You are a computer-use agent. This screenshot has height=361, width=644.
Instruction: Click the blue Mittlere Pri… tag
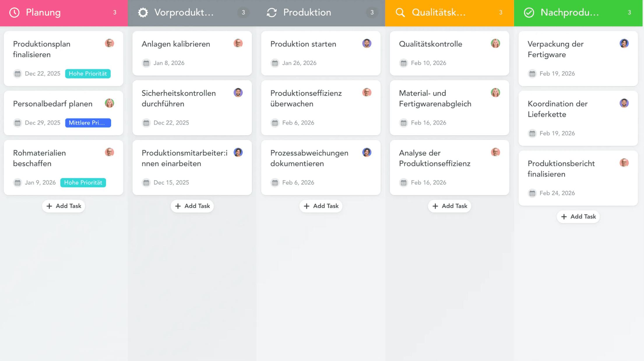88,123
